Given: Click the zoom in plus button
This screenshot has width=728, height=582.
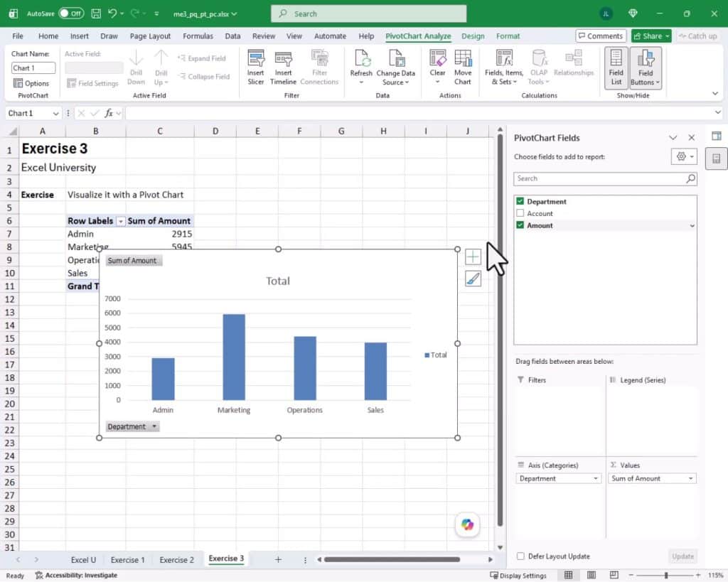Looking at the screenshot, I should click(697, 575).
